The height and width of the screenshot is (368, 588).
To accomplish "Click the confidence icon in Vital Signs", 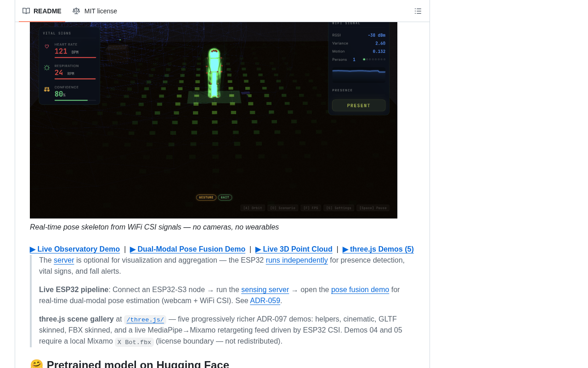I will [47, 89].
